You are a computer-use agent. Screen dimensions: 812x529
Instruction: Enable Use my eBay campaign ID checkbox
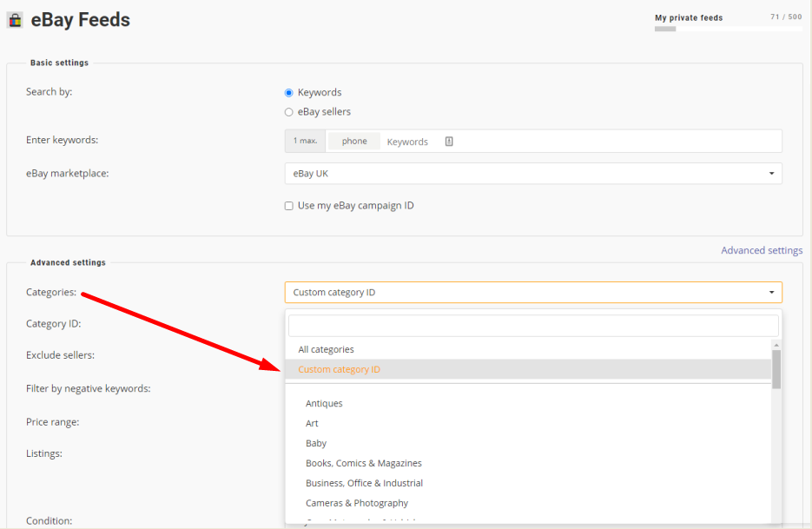click(x=289, y=206)
